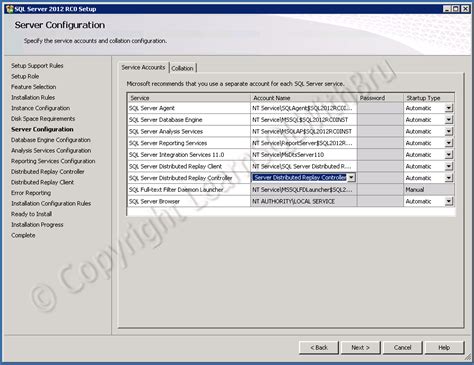The height and width of the screenshot is (365, 474).
Task: Select the SQL Server Database Engine service row
Action: 189,120
